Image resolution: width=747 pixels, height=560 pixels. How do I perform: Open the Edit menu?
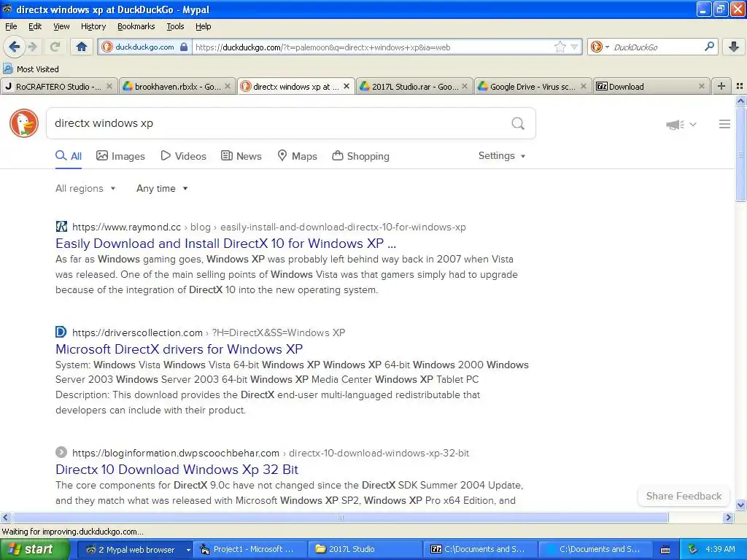35,26
